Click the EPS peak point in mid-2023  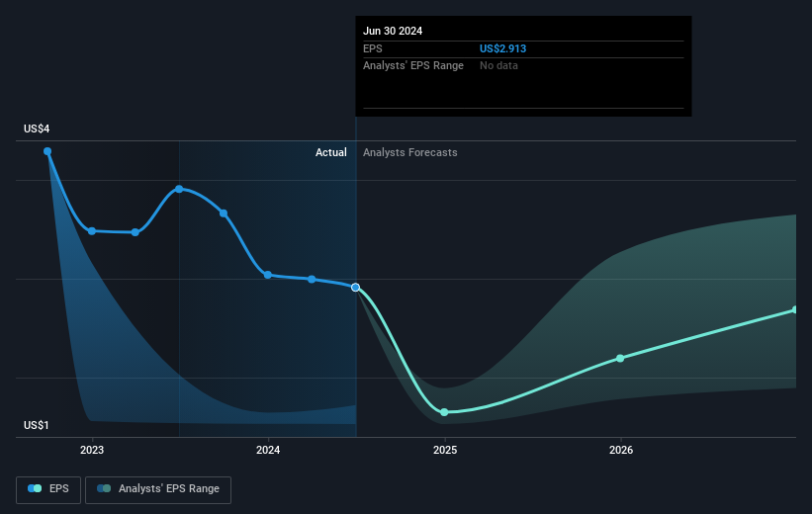tap(179, 189)
